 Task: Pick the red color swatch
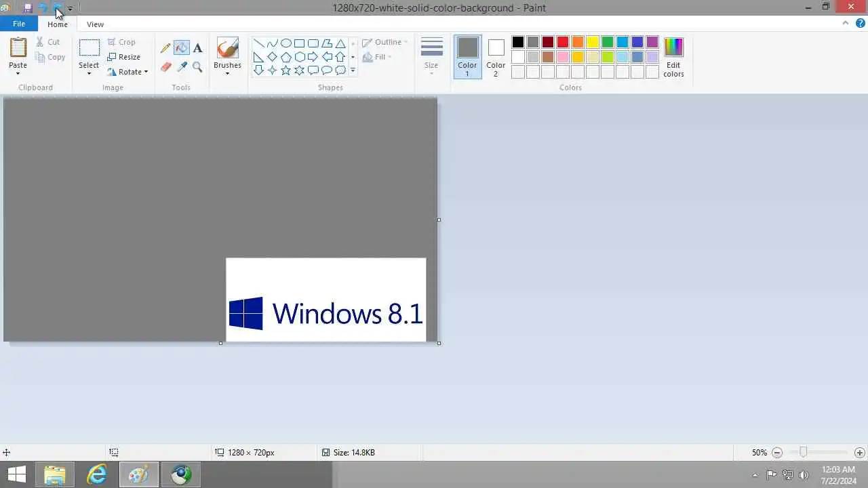[x=563, y=42]
